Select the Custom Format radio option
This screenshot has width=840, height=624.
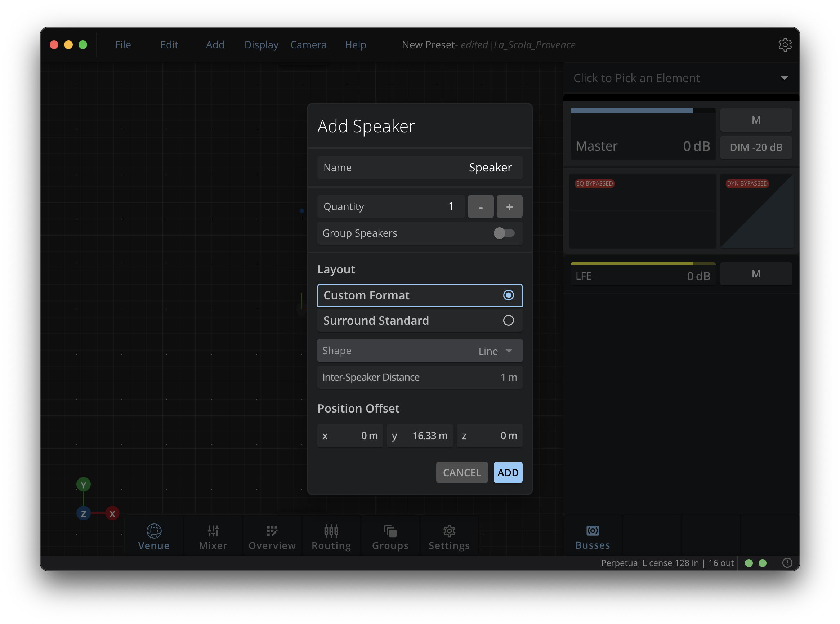tap(508, 295)
